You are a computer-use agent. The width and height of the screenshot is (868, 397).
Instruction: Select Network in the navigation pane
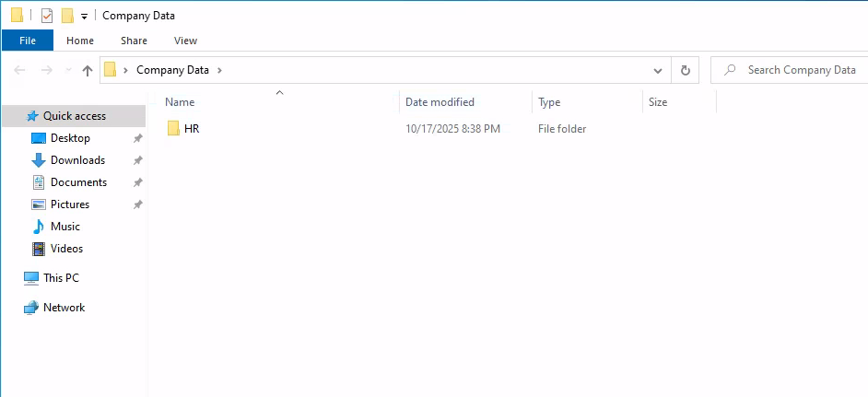coord(64,308)
